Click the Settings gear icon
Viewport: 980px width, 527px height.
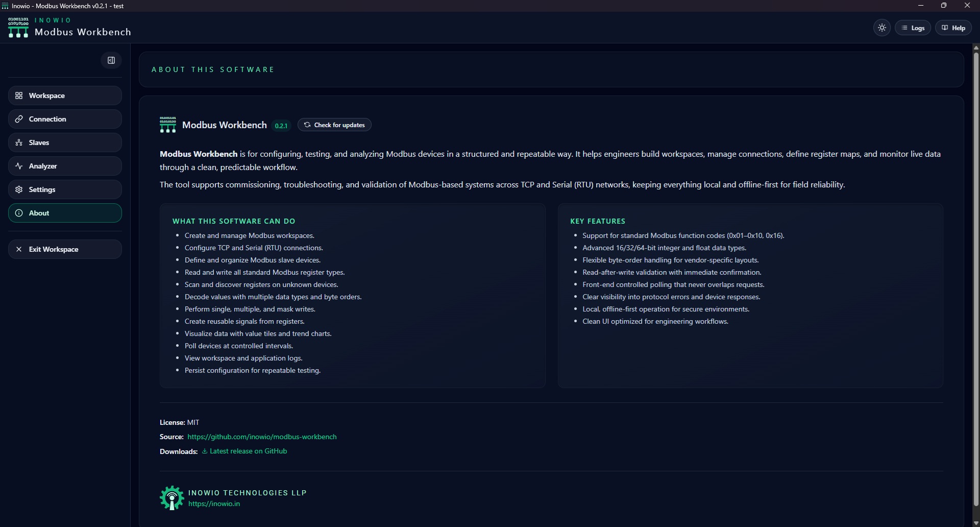(x=19, y=189)
